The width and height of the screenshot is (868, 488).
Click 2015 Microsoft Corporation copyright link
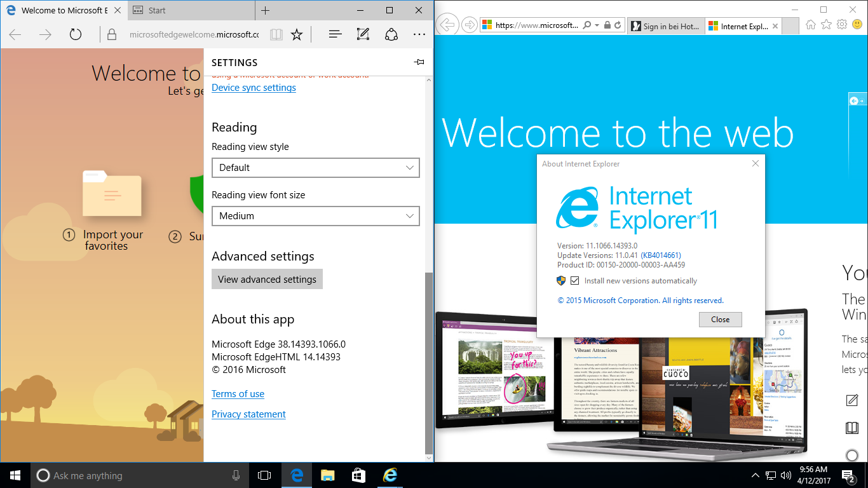(641, 301)
